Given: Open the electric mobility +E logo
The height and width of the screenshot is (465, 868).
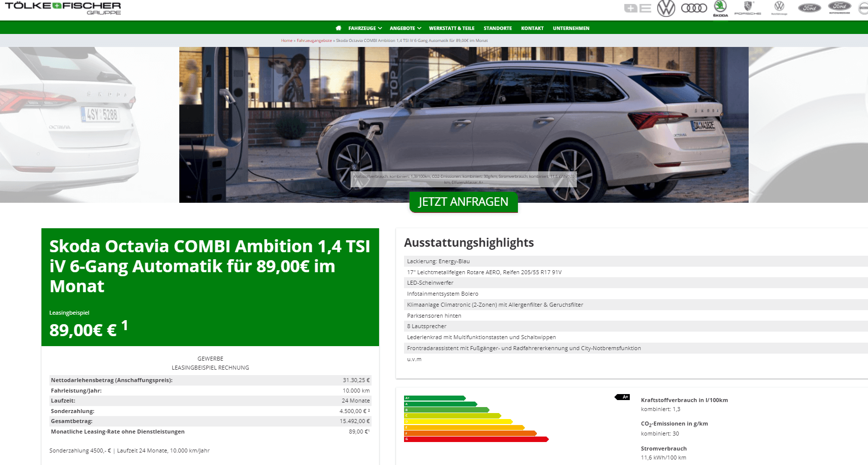Looking at the screenshot, I should tap(638, 8).
